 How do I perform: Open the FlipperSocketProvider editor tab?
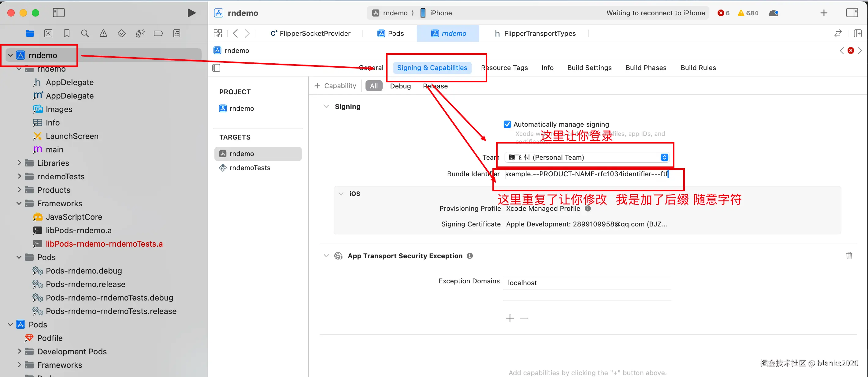[x=310, y=33]
